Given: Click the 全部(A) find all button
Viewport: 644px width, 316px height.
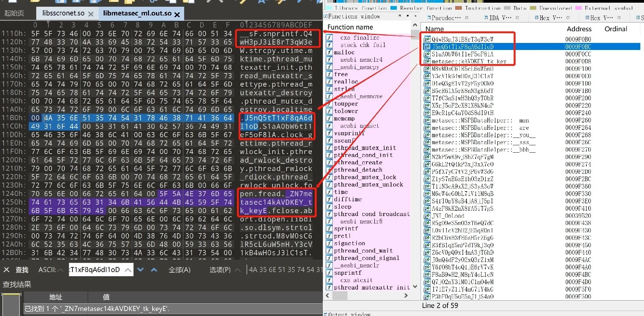Looking at the screenshot, I should pos(179,270).
